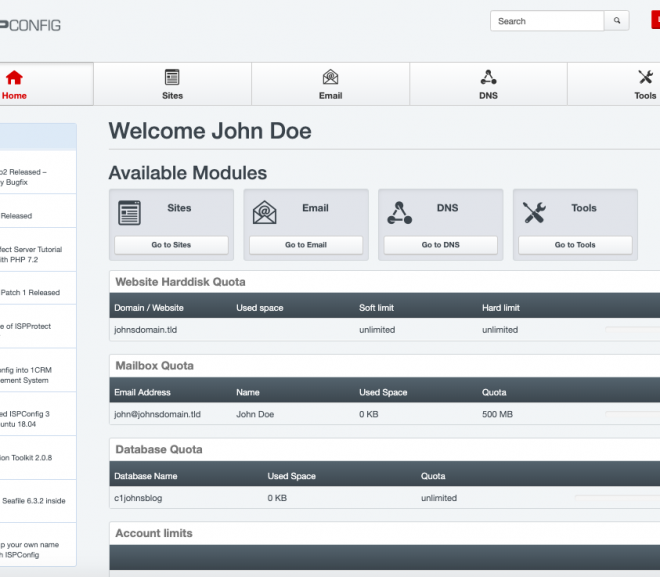Click the Used space header in Website Quota
Image resolution: width=660 pixels, height=577 pixels.
pos(260,308)
